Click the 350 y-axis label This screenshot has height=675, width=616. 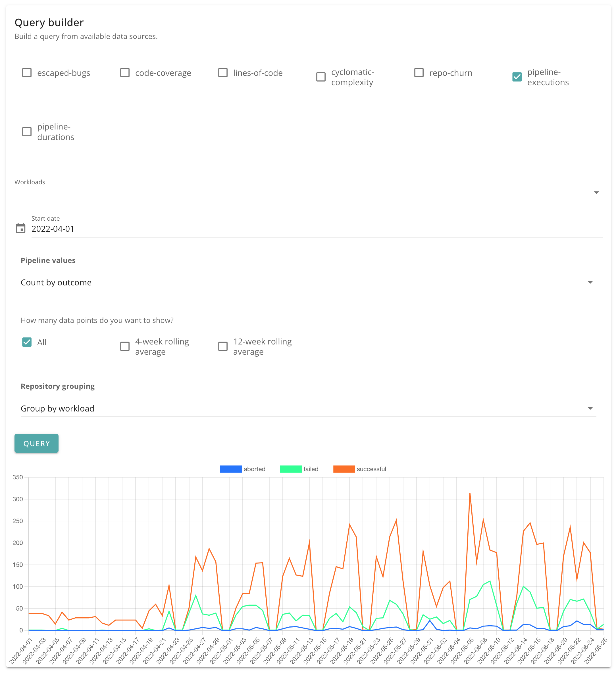coord(18,477)
